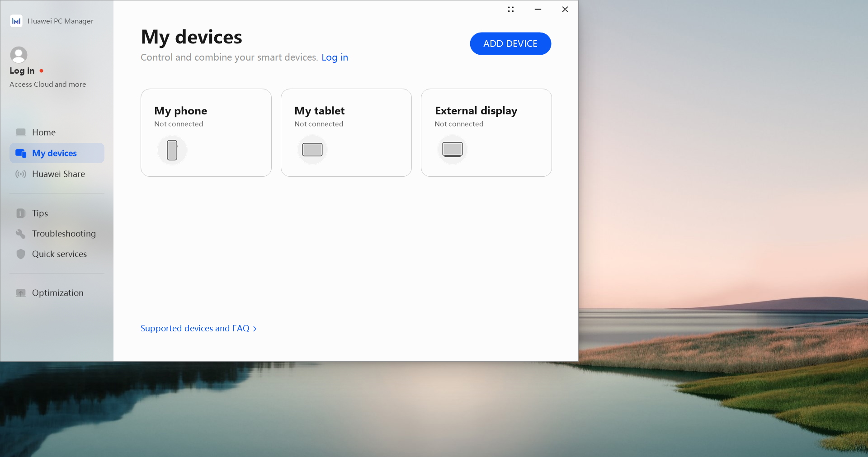Click the My devices sidebar icon
Viewport: 868px width, 457px height.
(21, 153)
